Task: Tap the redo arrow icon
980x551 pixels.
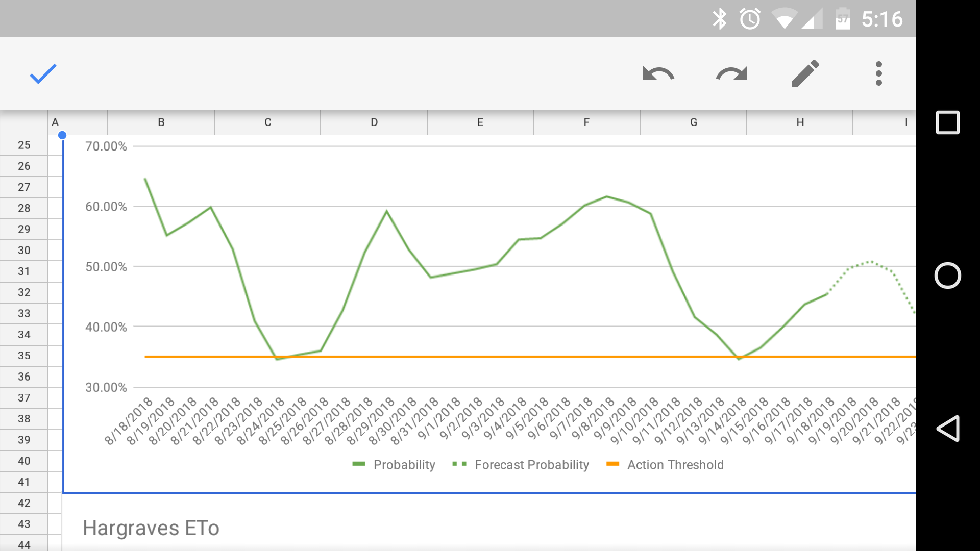Action: tap(731, 74)
